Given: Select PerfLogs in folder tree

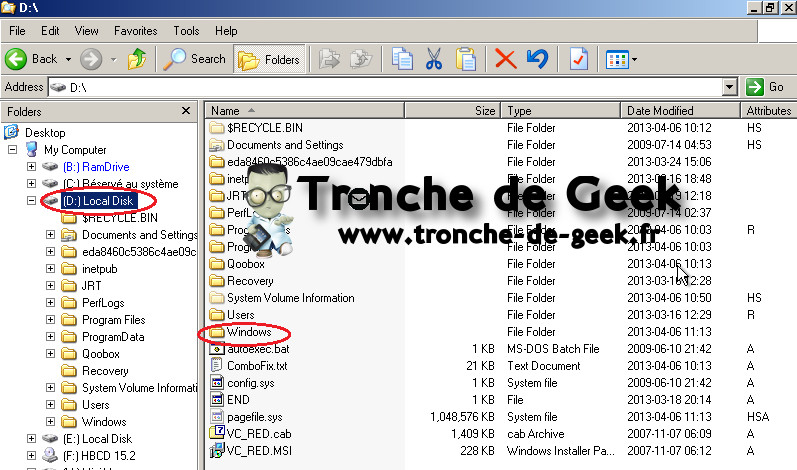Looking at the screenshot, I should pos(103,303).
